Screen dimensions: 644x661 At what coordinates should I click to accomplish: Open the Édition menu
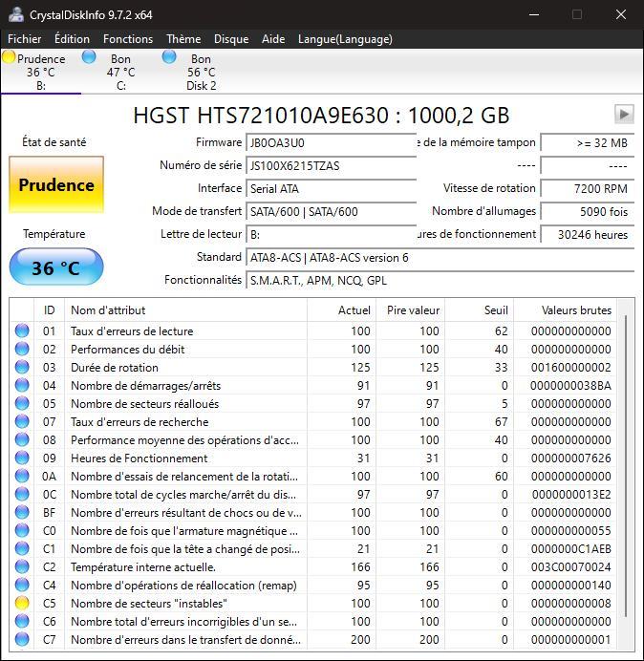pyautogui.click(x=72, y=39)
